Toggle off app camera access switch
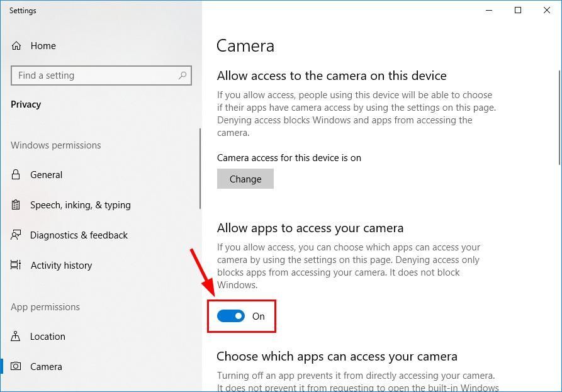 coord(231,316)
